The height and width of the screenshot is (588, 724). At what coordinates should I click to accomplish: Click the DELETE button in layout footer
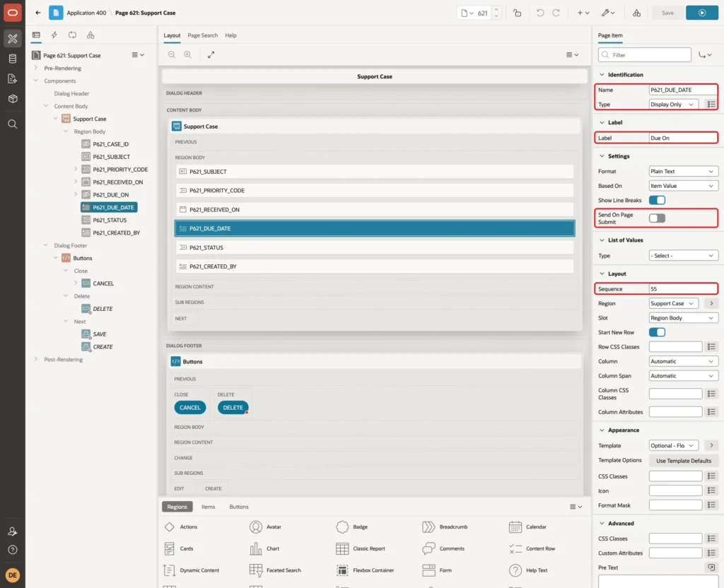click(233, 408)
